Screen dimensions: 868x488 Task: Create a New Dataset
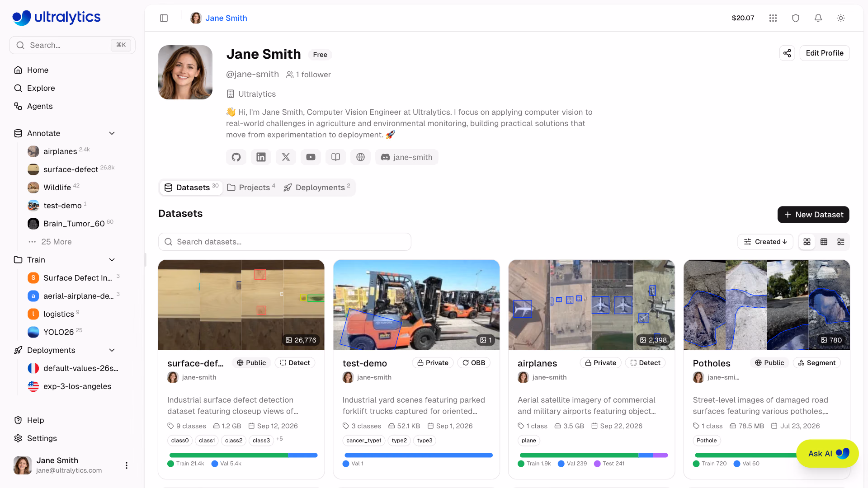tap(813, 215)
